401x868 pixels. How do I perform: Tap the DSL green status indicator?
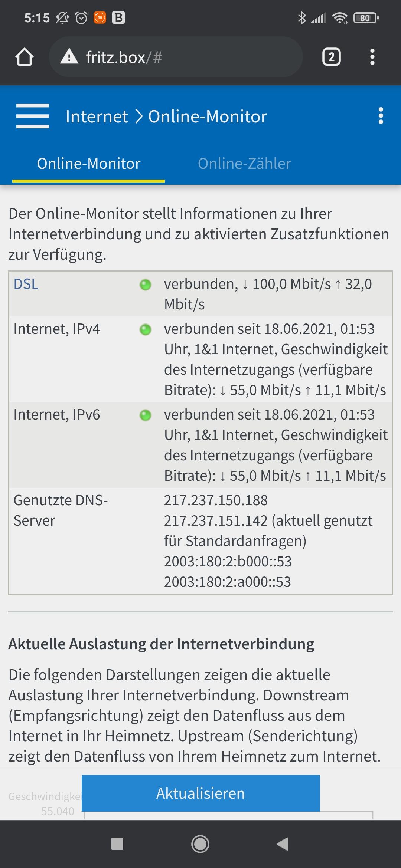click(x=145, y=285)
